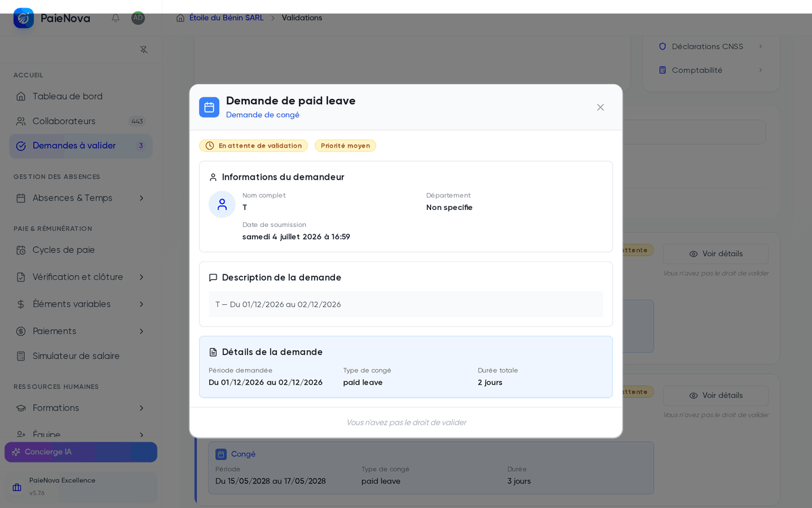Click Étoile du Bénin SARL breadcrumb link
The image size is (812, 508).
[227, 18]
